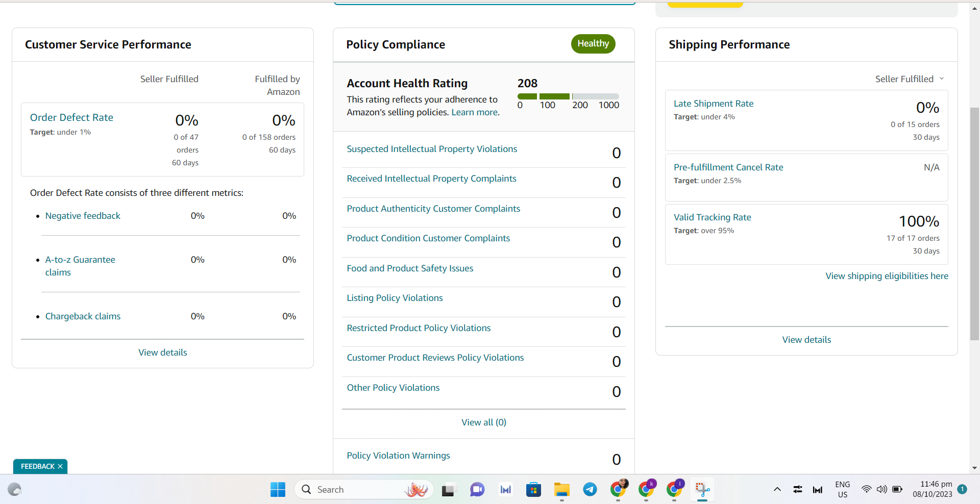Click the scrollbar down arrow
980x504 pixels.
[975, 468]
